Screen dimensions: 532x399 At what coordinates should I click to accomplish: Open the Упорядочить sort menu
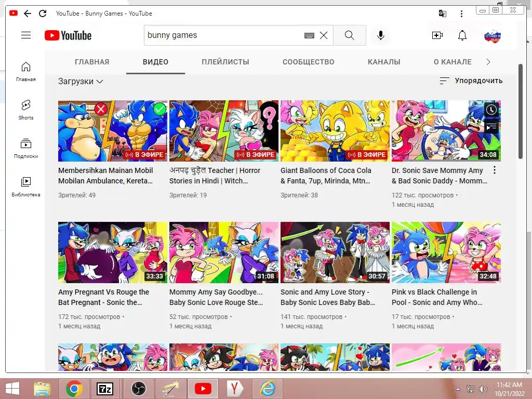[x=471, y=81]
